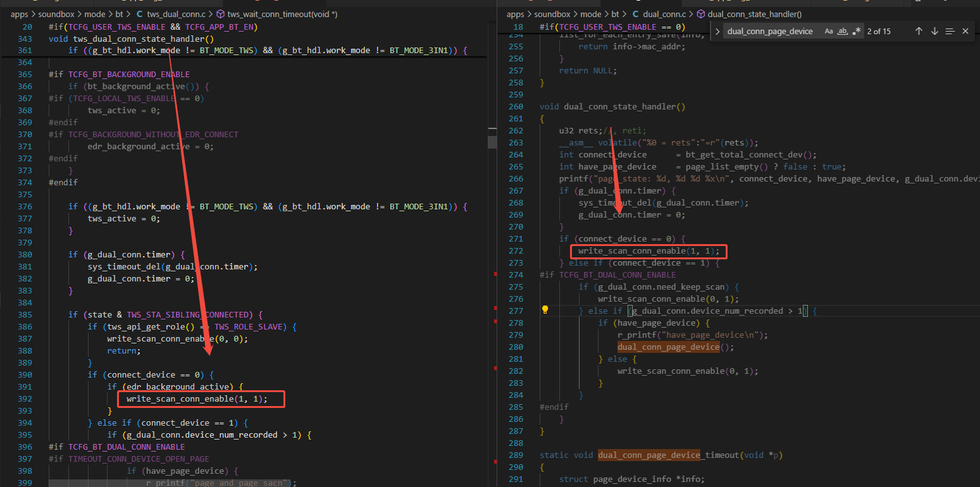Click the lightbulb code action on line 277
The height and width of the screenshot is (487, 980).
pos(545,310)
